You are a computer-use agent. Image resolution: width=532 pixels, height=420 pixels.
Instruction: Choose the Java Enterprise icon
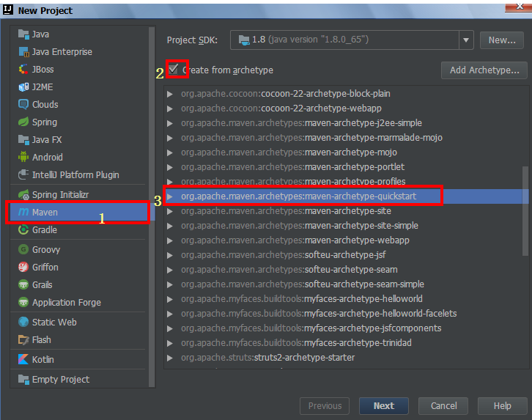click(23, 52)
